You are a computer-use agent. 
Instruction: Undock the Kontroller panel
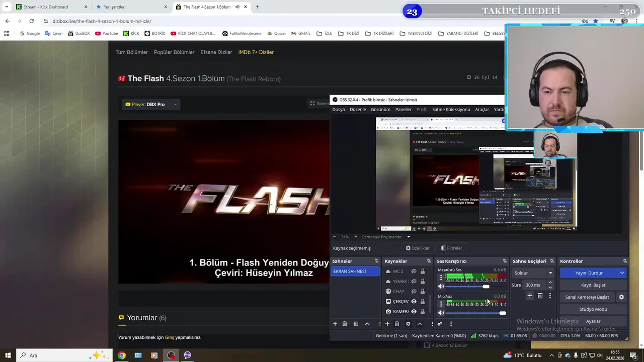[x=625, y=261]
